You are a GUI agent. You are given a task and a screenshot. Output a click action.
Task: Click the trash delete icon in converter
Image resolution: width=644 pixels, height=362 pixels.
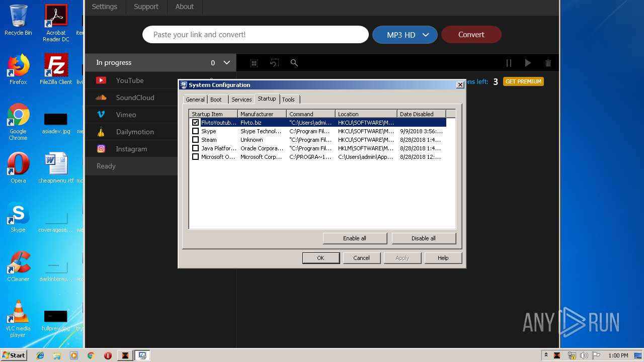[x=548, y=63]
